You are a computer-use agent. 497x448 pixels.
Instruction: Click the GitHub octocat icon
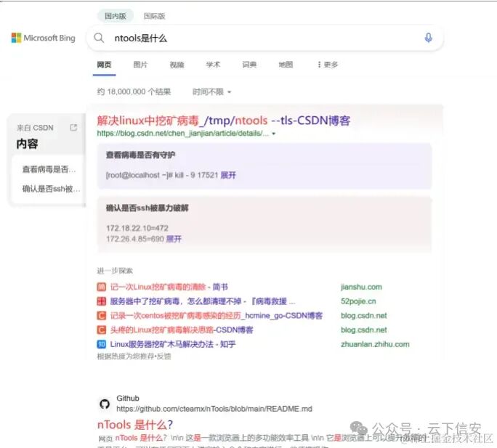click(x=105, y=404)
